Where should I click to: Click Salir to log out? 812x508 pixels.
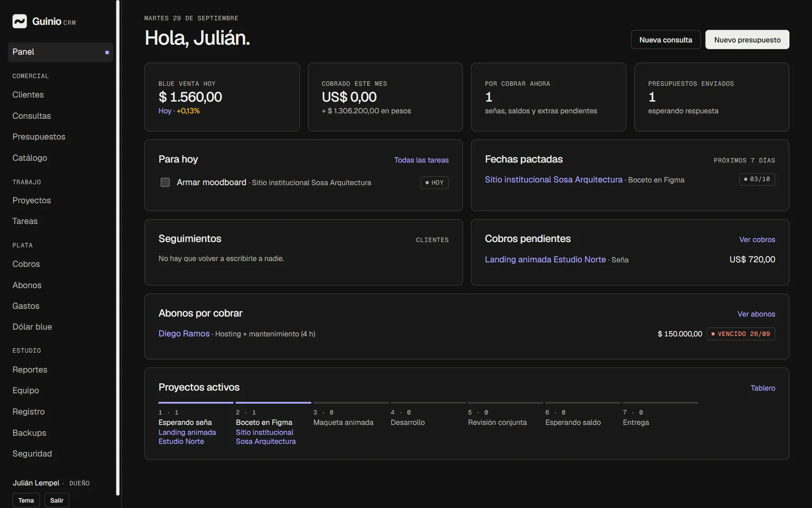pos(57,500)
